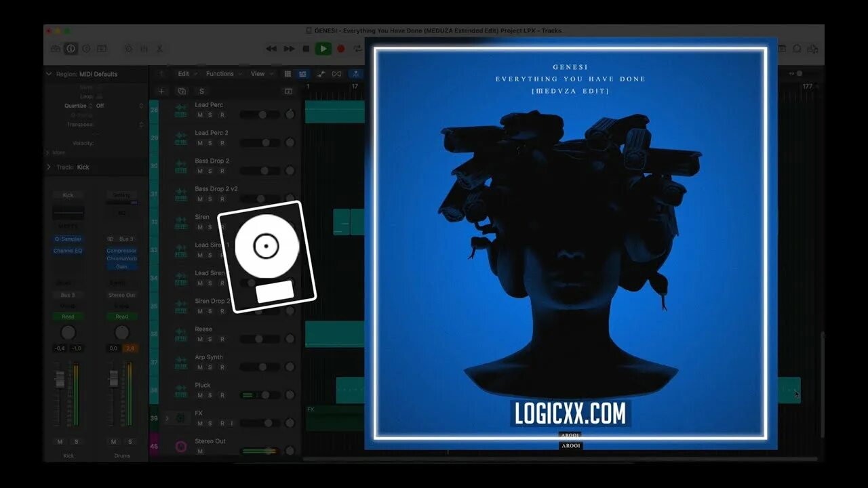Open Kick strip Bus 3 output dropdown
Viewport: 868px width, 488px height.
point(68,295)
